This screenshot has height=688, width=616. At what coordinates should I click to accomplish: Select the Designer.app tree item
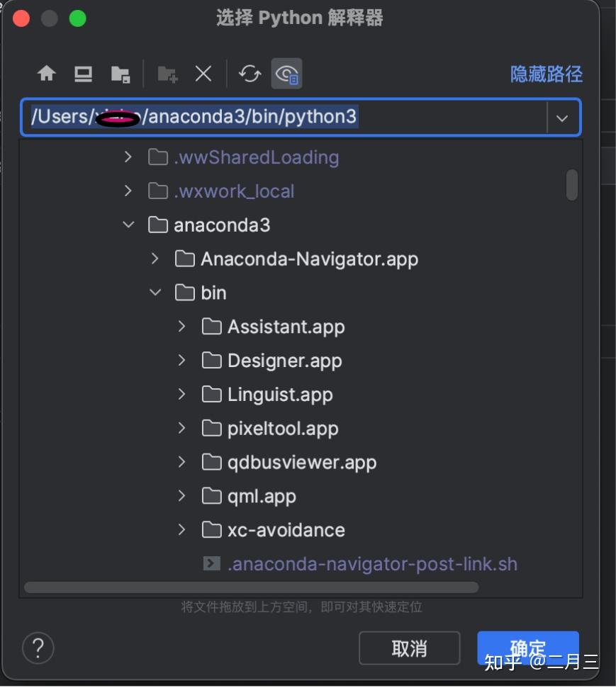(x=286, y=360)
